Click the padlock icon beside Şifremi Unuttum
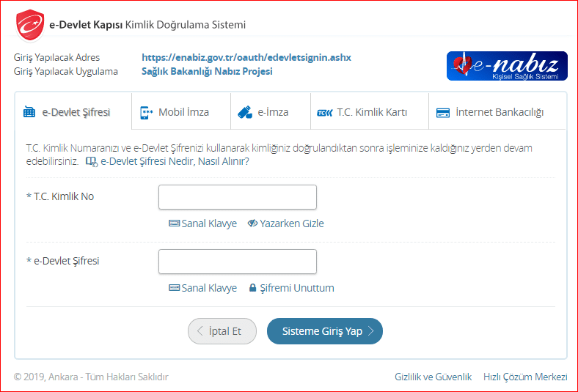The height and width of the screenshot is (392, 578). [x=252, y=287]
